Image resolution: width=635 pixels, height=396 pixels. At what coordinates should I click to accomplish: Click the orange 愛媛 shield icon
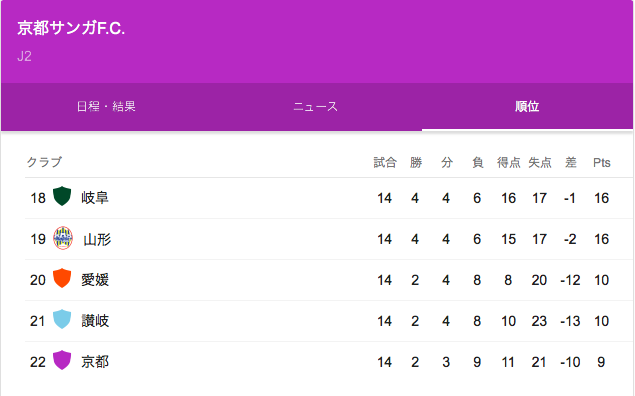62,278
